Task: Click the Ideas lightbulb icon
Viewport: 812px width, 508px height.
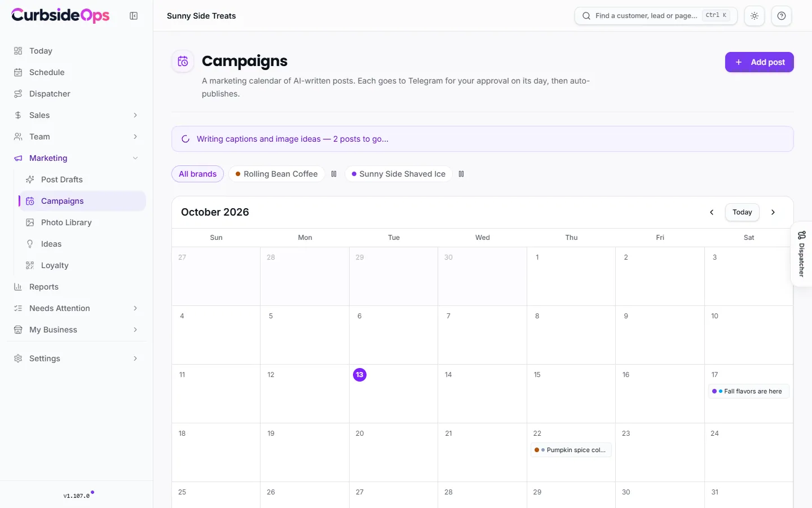Action: coord(30,244)
